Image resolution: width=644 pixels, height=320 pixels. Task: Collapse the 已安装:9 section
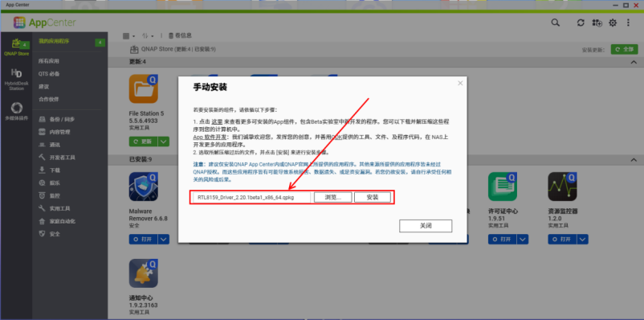click(634, 159)
